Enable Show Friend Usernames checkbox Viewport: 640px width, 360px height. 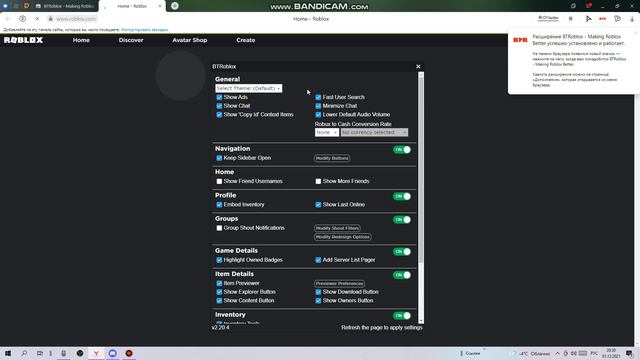[219, 181]
